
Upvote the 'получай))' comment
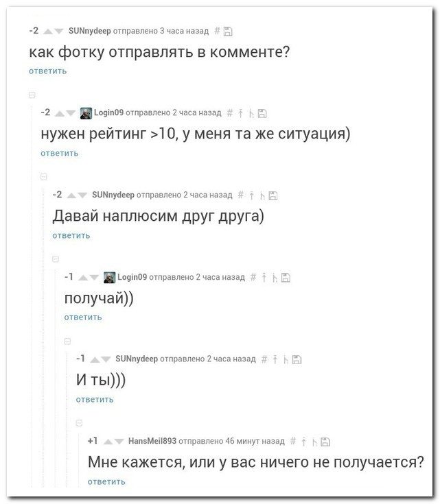[83, 277]
